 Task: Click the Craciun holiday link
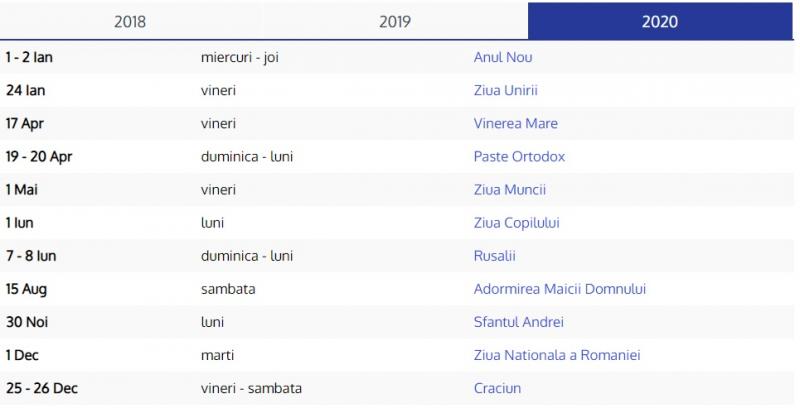coord(497,388)
